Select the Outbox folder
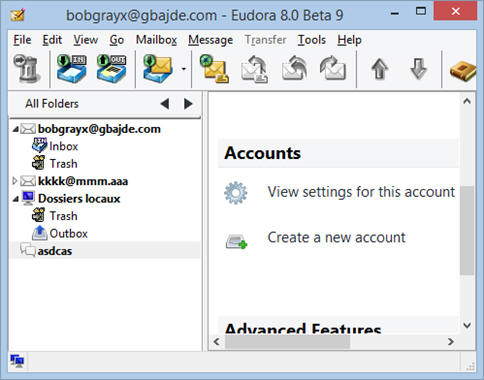484x380 pixels. pos(68,233)
